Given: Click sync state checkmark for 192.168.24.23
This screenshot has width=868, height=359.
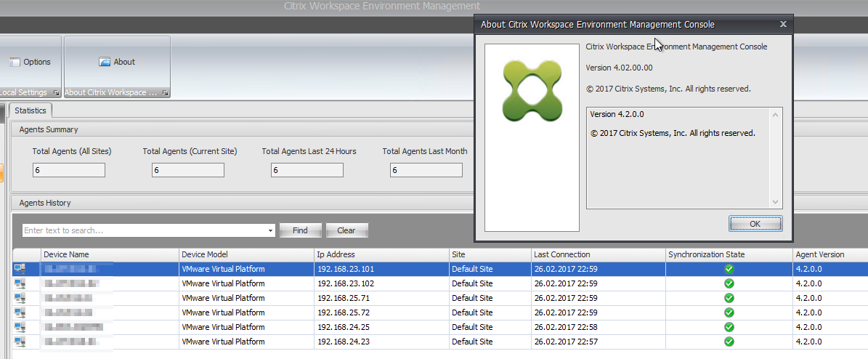Looking at the screenshot, I should tap(729, 342).
